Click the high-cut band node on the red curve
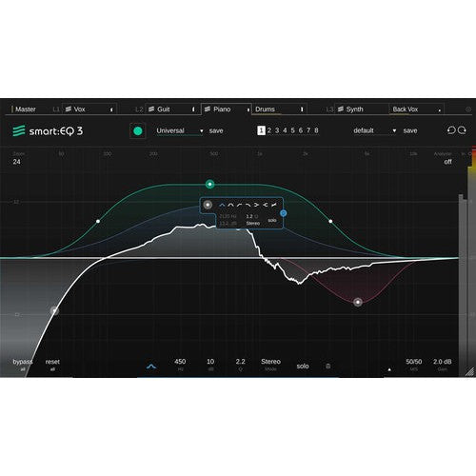 pos(358,302)
